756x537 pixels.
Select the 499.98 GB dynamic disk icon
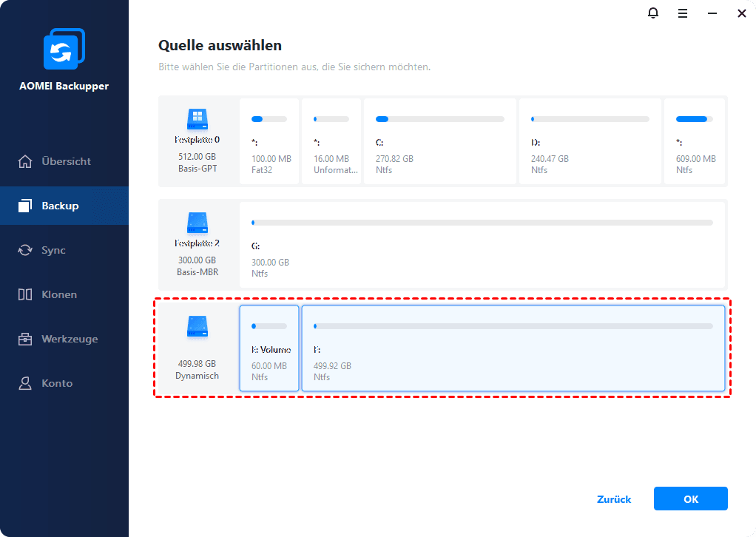(x=198, y=327)
